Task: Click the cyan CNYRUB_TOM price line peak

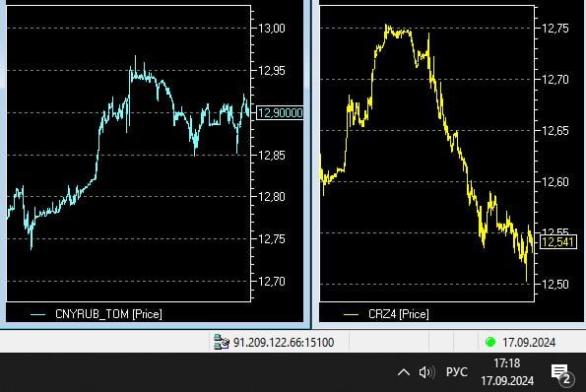Action: click(135, 57)
